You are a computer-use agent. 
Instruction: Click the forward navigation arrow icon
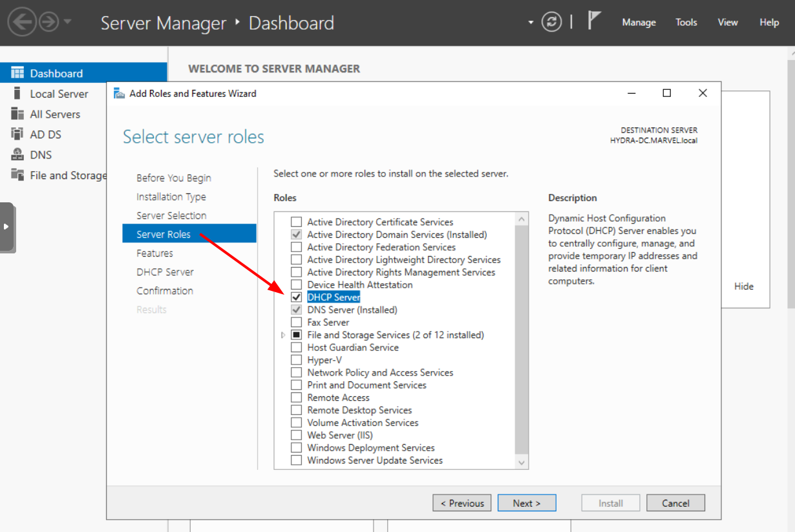click(48, 23)
